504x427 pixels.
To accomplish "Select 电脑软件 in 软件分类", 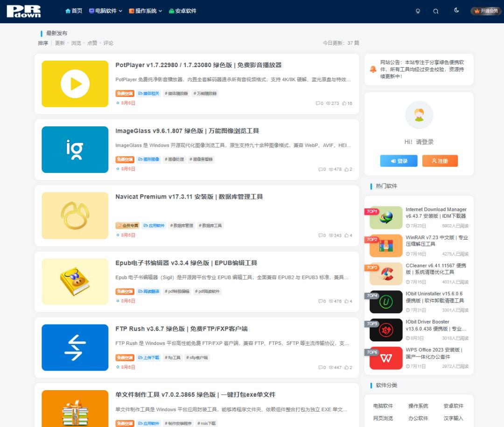I will (383, 406).
